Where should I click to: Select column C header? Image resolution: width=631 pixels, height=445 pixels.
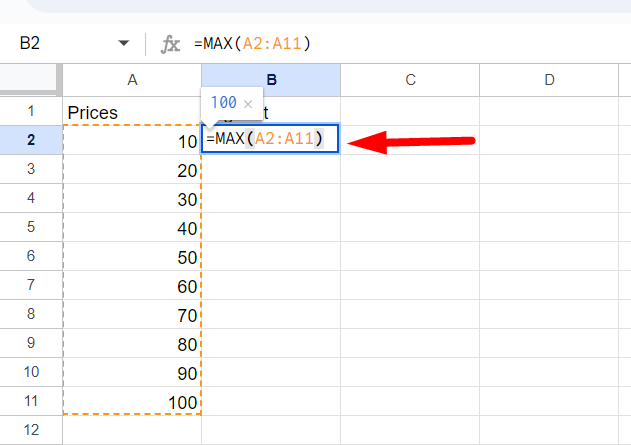coord(410,79)
